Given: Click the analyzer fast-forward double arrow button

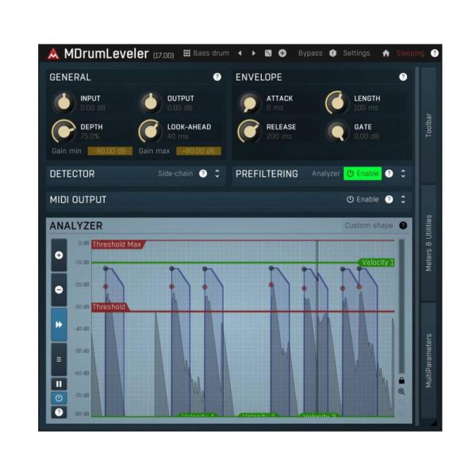Looking at the screenshot, I should pos(59,324).
